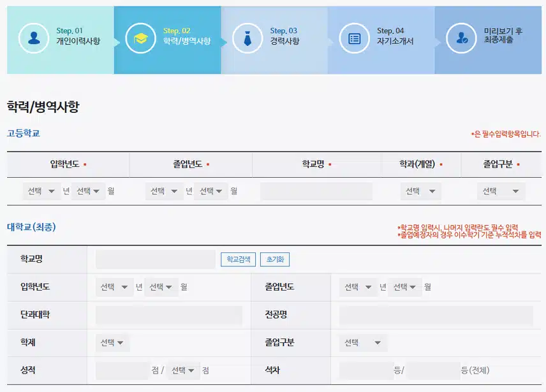Image resolution: width=546 pixels, height=392 pixels.
Task: Click the graduation cap icon for Step 02
Action: pyautogui.click(x=141, y=38)
